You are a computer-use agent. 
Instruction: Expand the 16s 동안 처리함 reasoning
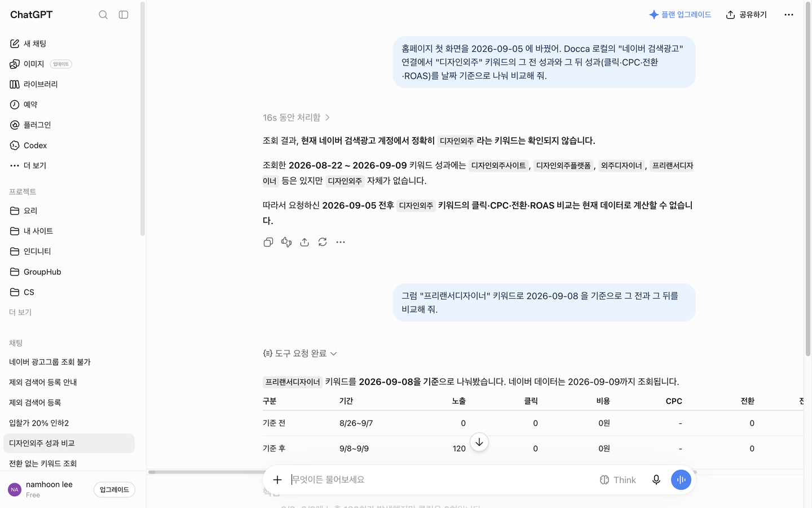pos(297,117)
